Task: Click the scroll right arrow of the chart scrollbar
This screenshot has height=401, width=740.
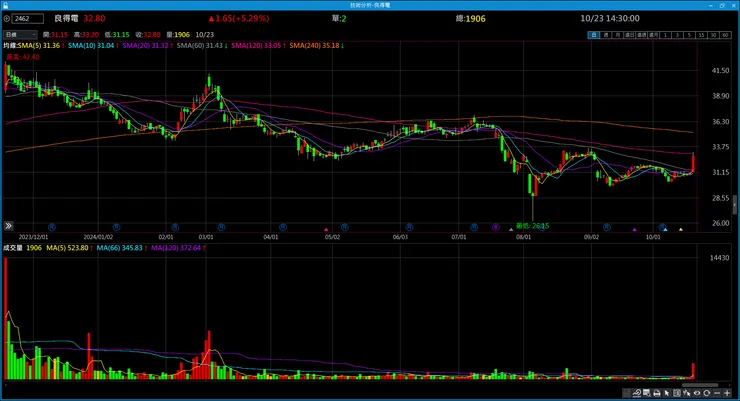Action: pos(730,386)
